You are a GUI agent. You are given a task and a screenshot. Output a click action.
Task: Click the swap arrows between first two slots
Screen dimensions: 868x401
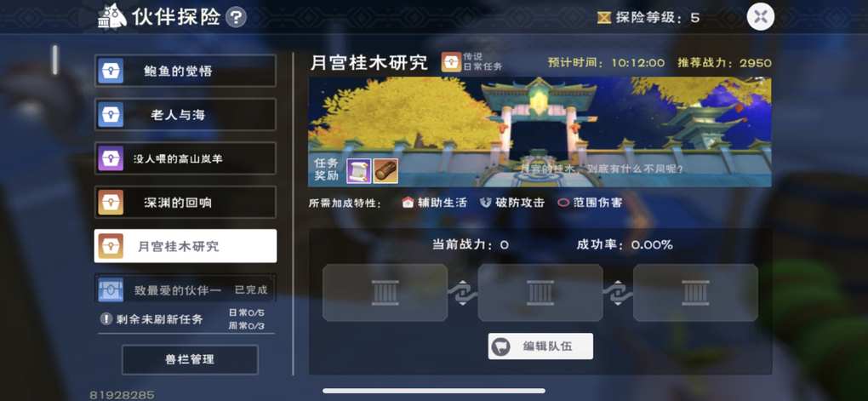463,293
